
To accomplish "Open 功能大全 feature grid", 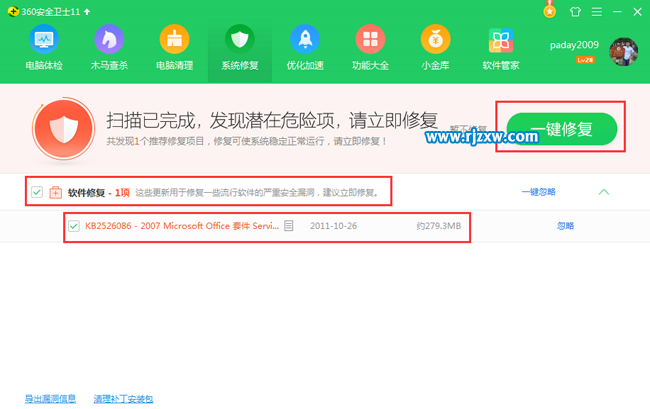I will click(x=370, y=47).
